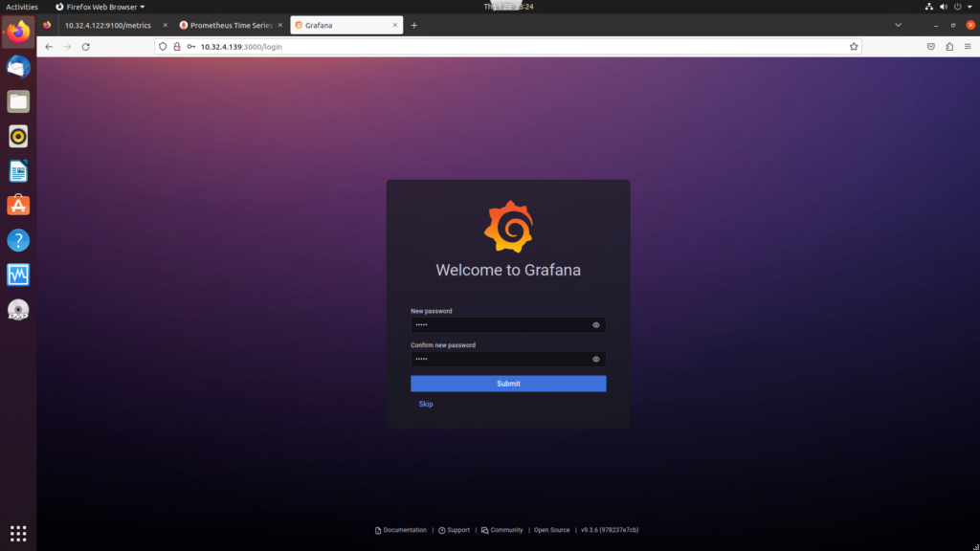Focus the Confirm new password field

[x=508, y=360]
